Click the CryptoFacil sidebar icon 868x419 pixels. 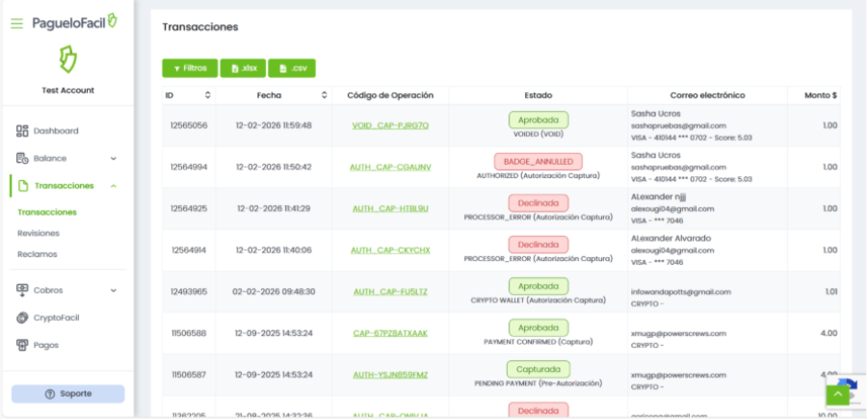(23, 317)
